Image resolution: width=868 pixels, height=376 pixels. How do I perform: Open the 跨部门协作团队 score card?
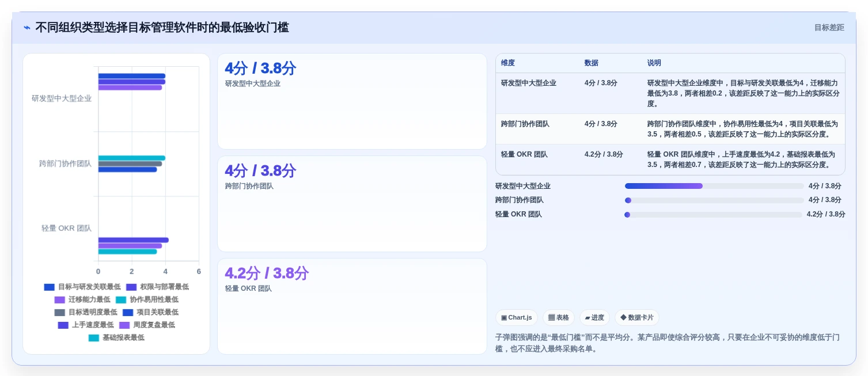[352, 204]
